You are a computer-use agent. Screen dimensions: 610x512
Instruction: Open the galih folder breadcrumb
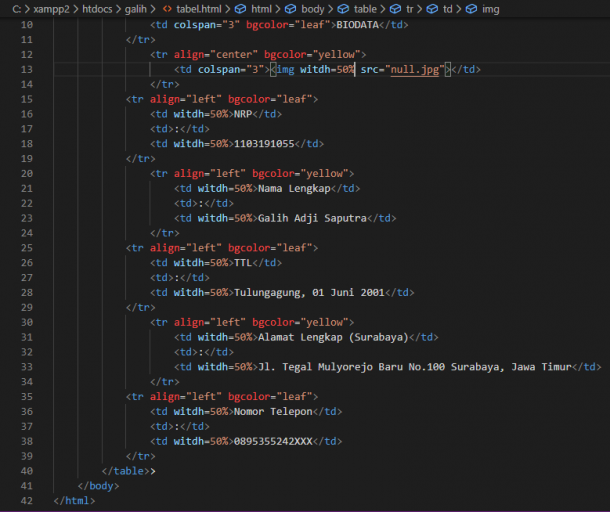pos(135,9)
